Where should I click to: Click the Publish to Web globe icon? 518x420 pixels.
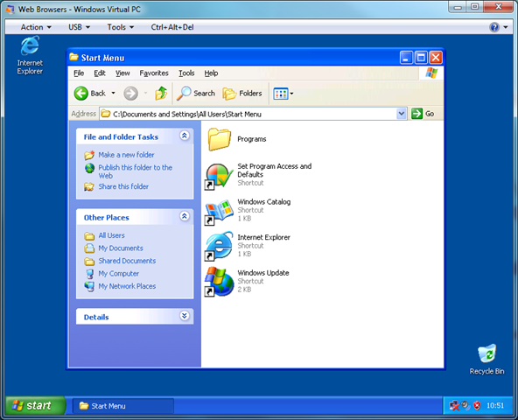coord(89,168)
